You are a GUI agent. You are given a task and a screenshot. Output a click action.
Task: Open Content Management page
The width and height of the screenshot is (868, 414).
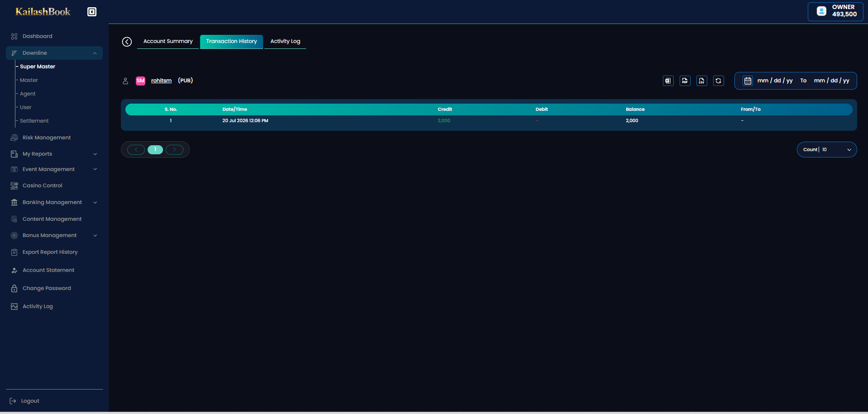pyautogui.click(x=52, y=219)
